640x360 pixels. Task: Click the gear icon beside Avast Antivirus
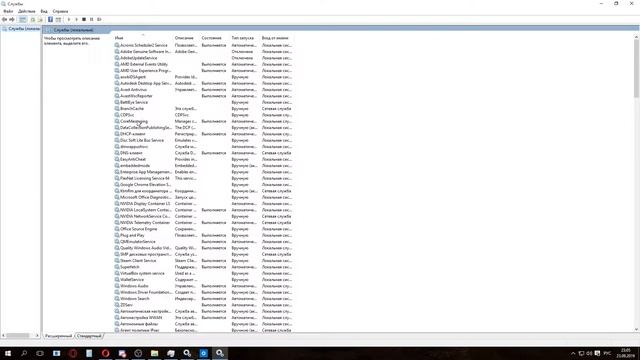pos(117,89)
